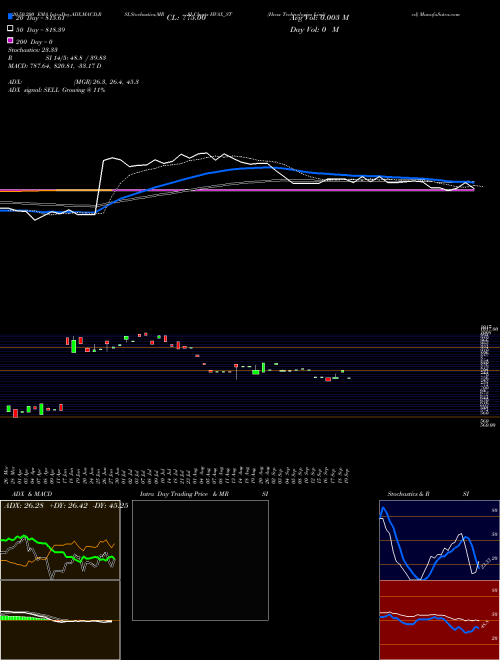Click the magenta 200 Day legend swatch
This screenshot has width=500, height=660.
[x=11, y=40]
